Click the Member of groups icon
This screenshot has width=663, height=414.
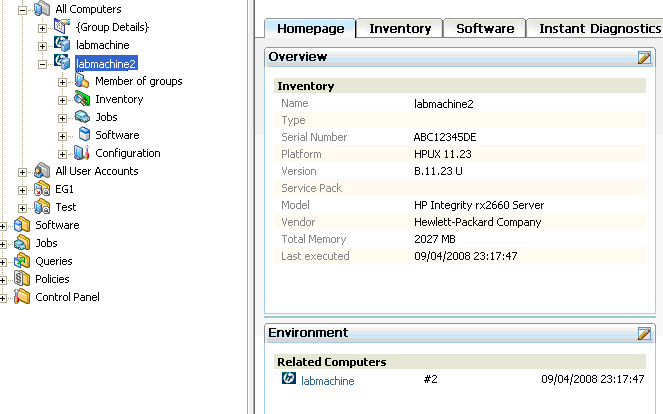(82, 80)
